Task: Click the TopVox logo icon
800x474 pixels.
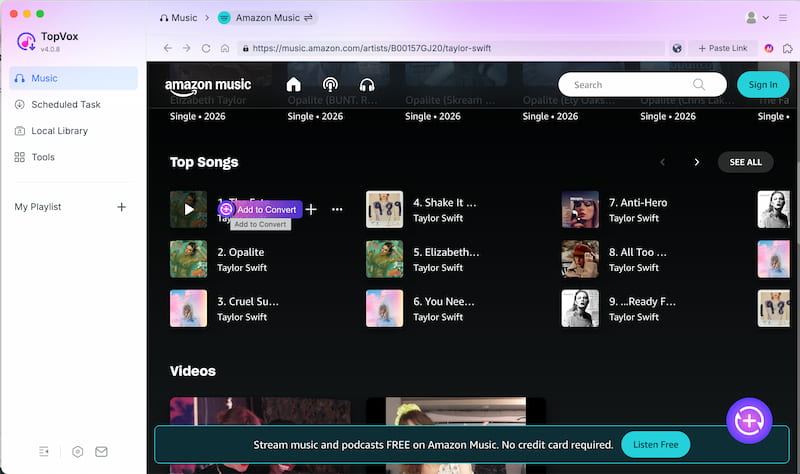Action: pyautogui.click(x=26, y=41)
